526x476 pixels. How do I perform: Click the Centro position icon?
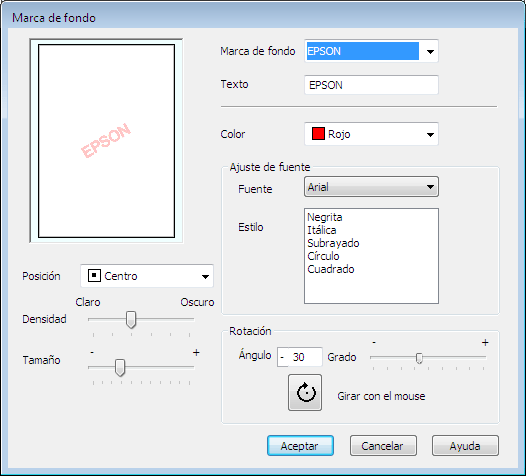(94, 276)
